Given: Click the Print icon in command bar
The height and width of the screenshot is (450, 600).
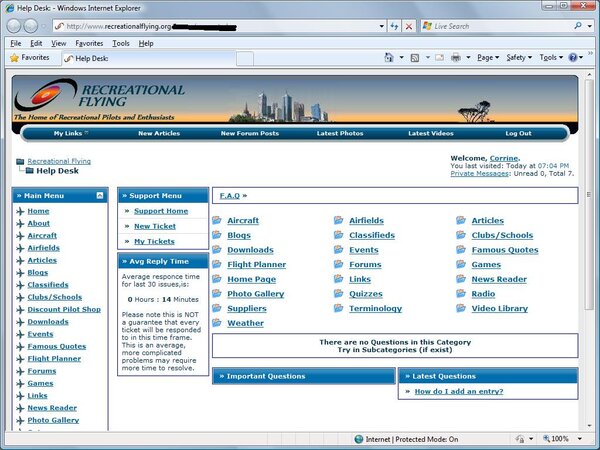Looking at the screenshot, I should pos(455,58).
